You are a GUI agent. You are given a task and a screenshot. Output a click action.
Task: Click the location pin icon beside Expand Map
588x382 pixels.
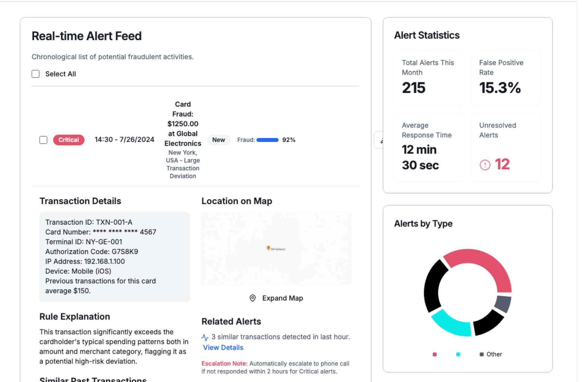(x=253, y=298)
